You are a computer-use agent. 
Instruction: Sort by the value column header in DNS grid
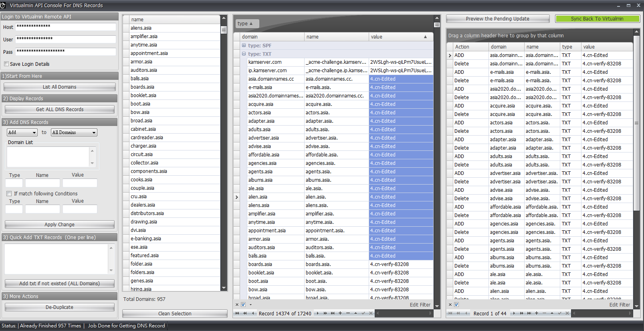pos(401,37)
